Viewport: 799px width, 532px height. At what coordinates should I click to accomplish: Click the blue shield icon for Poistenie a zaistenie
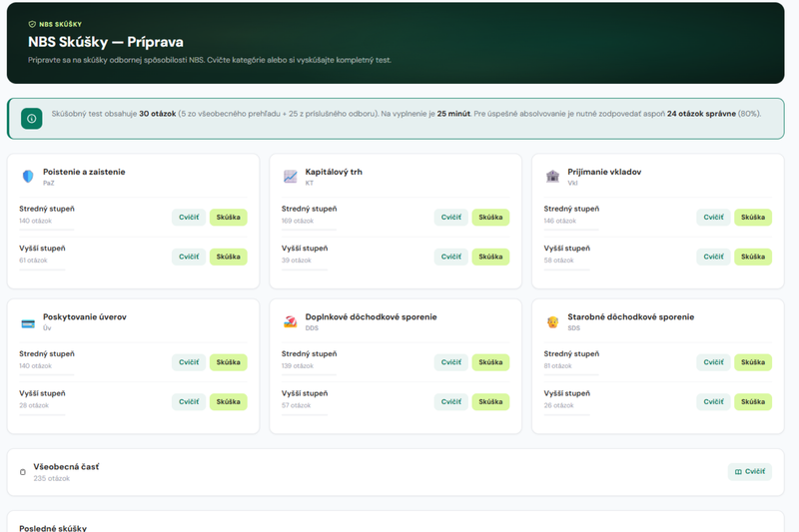click(28, 176)
